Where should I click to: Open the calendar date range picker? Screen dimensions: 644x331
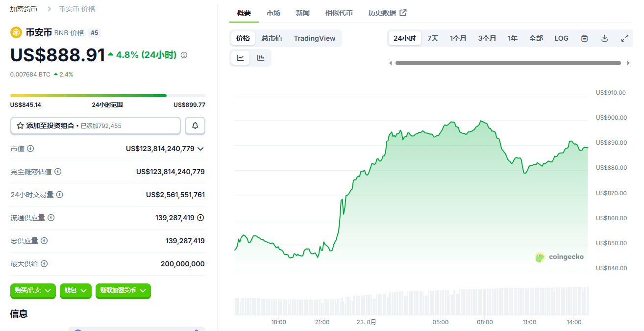tap(584, 38)
